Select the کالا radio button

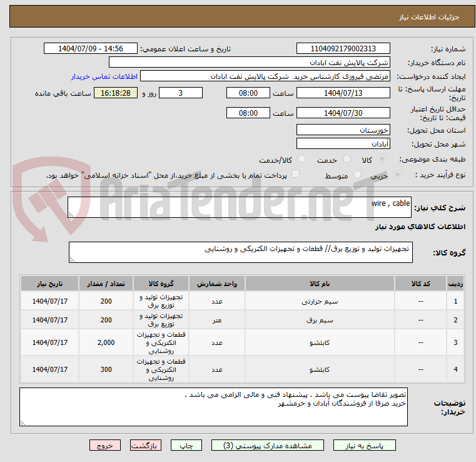click(382, 159)
